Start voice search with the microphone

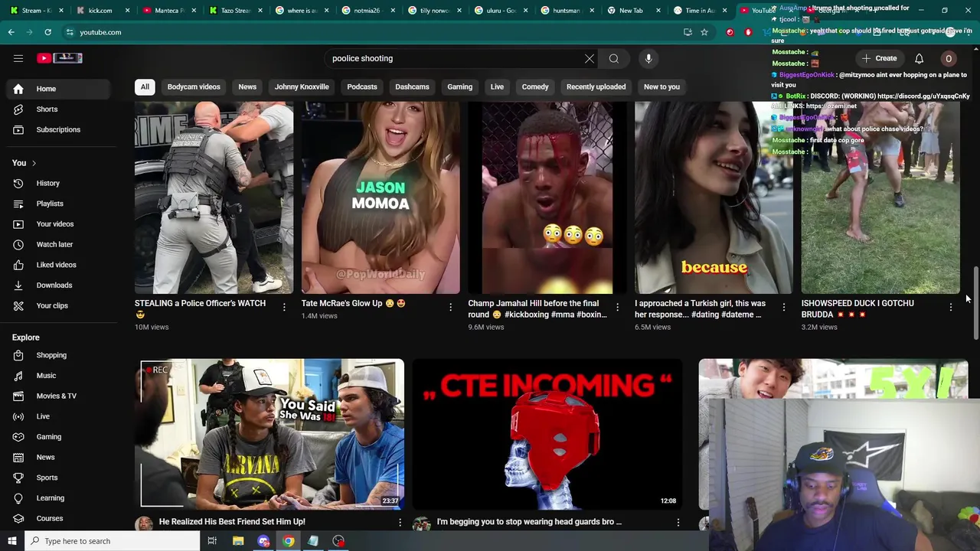point(648,58)
